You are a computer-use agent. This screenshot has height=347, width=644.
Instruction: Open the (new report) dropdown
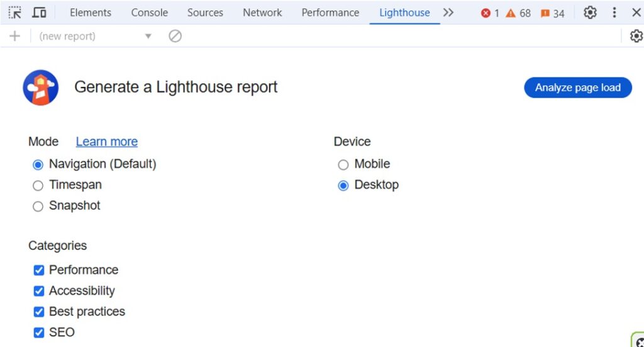[x=96, y=36]
